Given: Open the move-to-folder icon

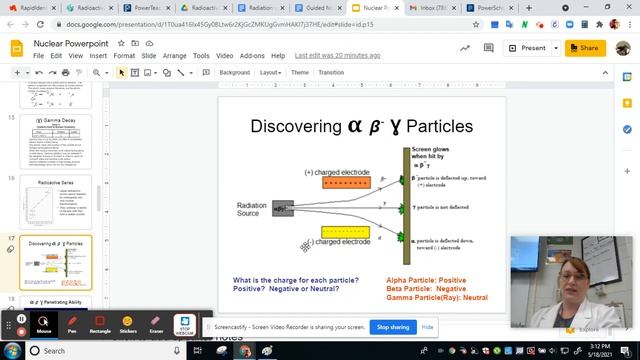Looking at the screenshot, I should tap(135, 43).
